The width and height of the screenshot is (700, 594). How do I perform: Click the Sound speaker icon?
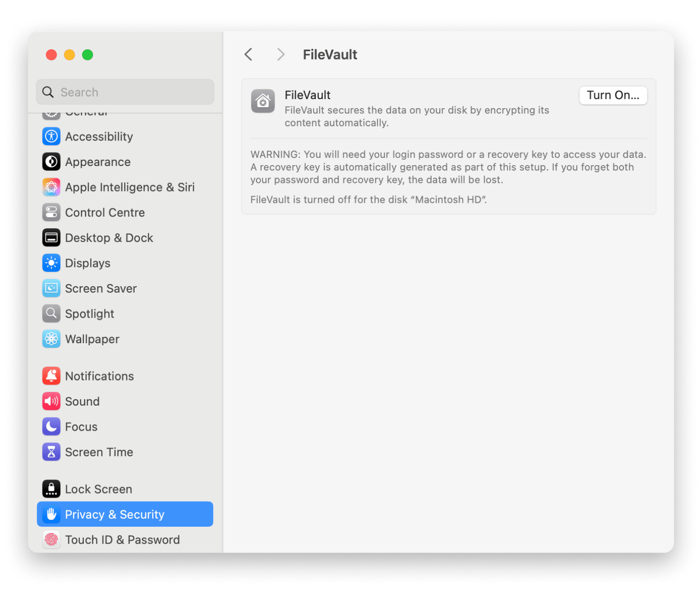[51, 402]
